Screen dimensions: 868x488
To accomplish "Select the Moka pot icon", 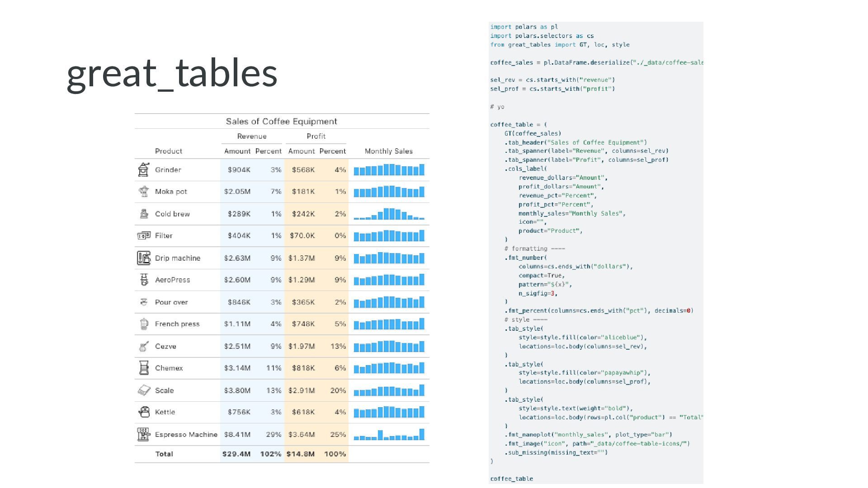I will [x=144, y=192].
